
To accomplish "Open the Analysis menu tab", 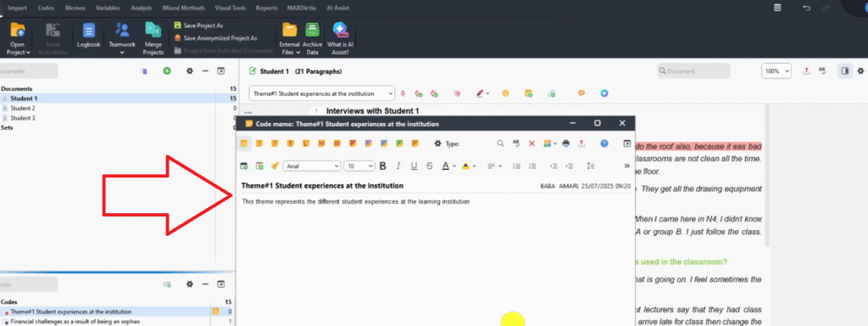I will [142, 8].
